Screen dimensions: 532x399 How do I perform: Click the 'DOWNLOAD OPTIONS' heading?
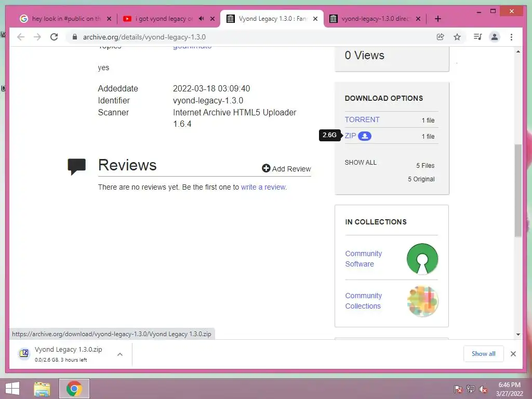tap(384, 98)
